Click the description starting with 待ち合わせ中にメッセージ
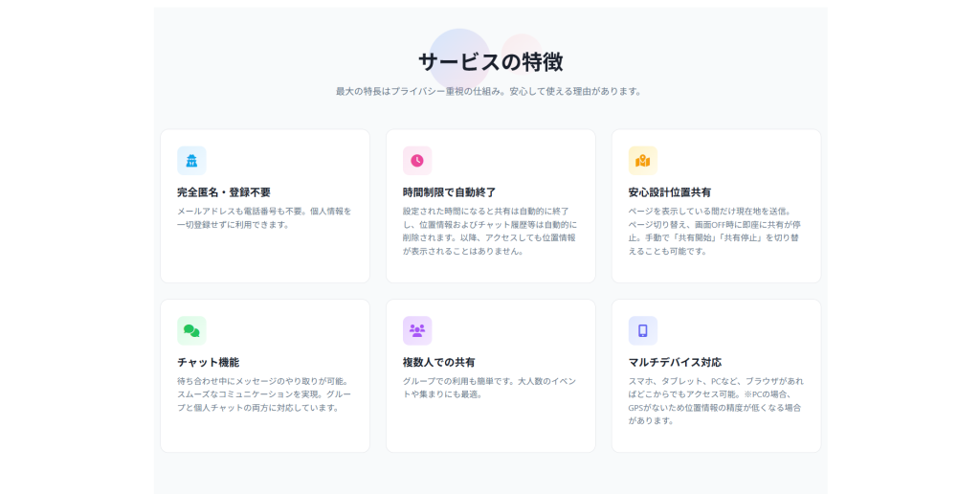This screenshot has height=494, width=980. tap(264, 393)
